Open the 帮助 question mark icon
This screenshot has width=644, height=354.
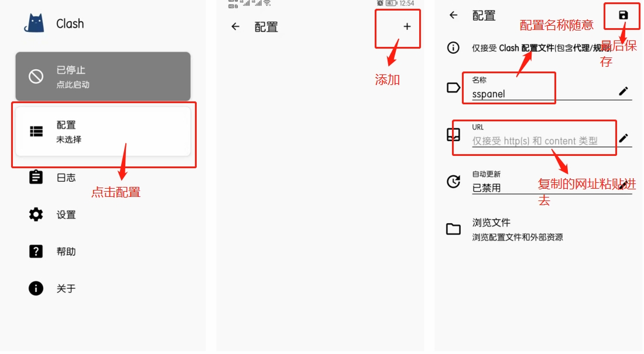(36, 251)
